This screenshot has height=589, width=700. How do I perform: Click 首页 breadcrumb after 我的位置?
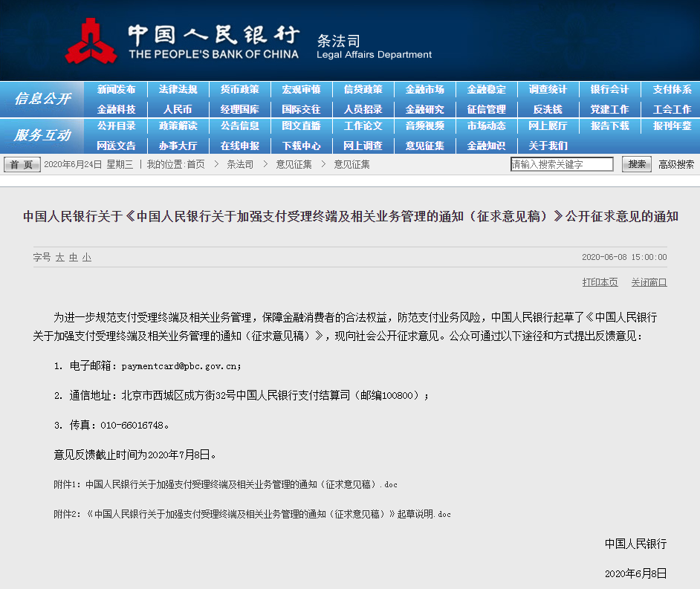coord(195,165)
